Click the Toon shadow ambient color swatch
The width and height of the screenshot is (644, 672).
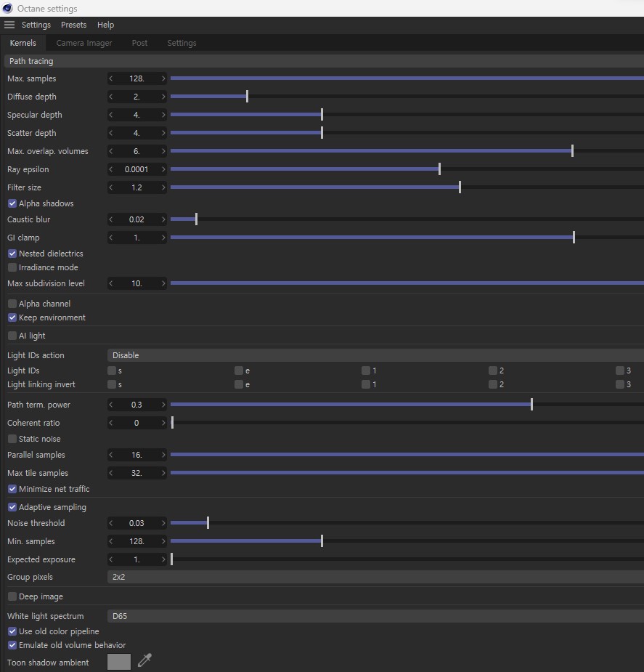[119, 662]
